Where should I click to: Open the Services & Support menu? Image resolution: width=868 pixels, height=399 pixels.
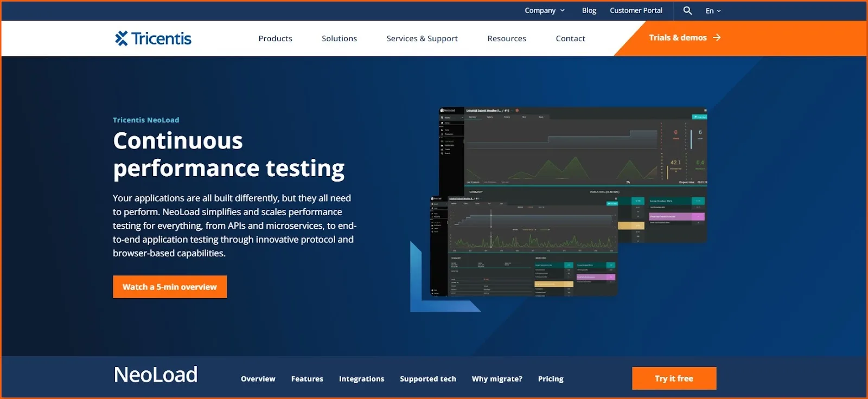click(x=422, y=38)
